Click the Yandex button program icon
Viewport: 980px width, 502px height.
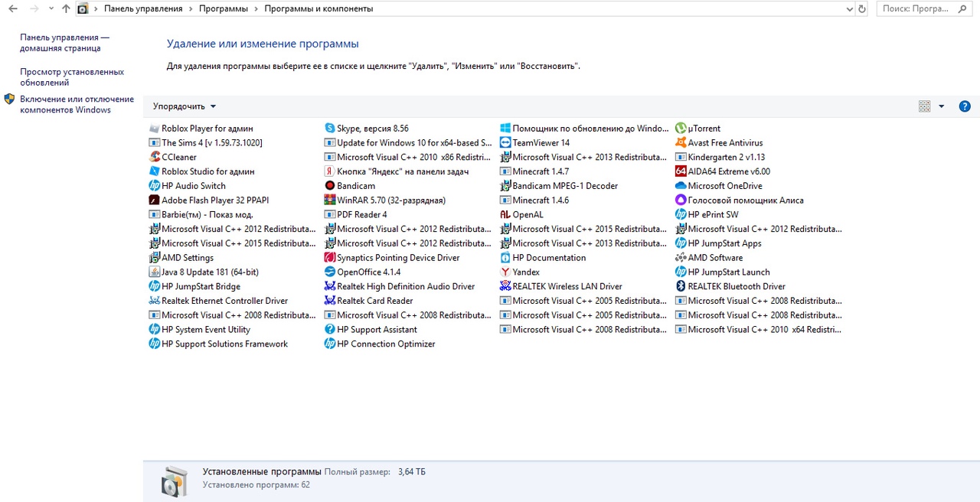pyautogui.click(x=330, y=171)
